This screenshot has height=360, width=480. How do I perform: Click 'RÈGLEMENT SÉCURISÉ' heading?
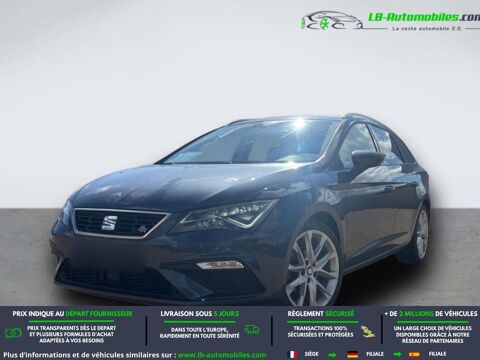point(321,314)
